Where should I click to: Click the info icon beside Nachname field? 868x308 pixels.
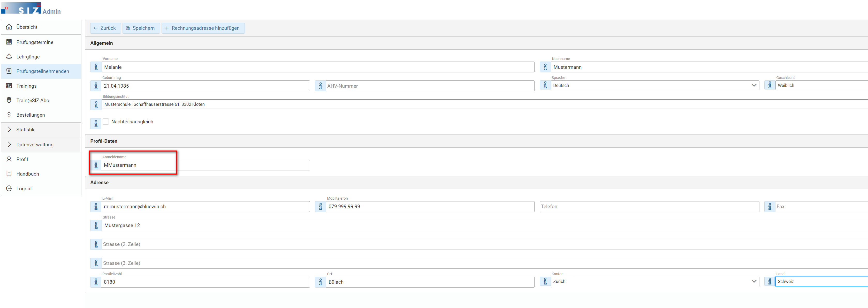pyautogui.click(x=545, y=67)
